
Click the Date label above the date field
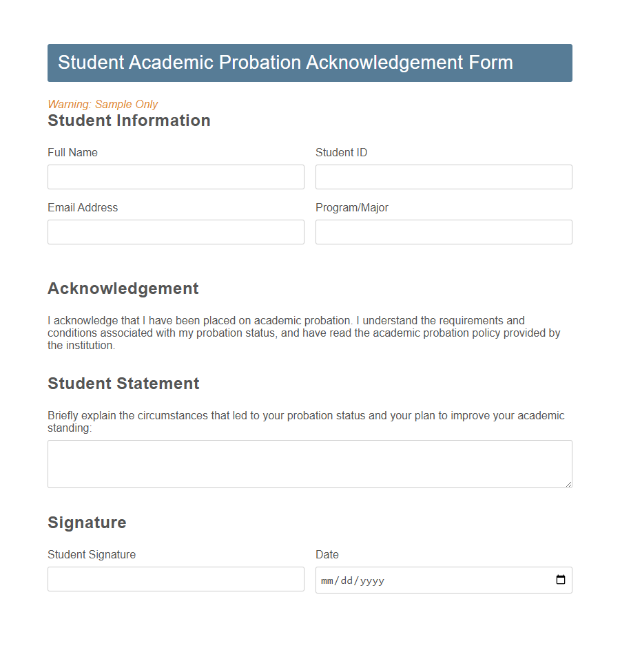coord(327,554)
